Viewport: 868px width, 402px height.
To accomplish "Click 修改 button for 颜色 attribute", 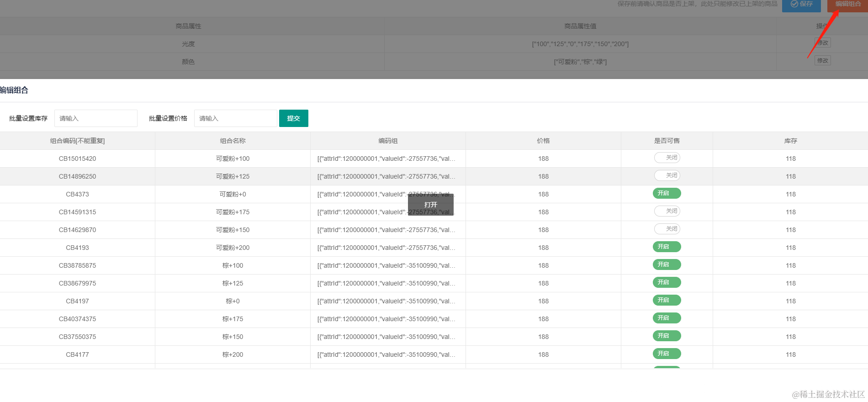I will pos(822,61).
